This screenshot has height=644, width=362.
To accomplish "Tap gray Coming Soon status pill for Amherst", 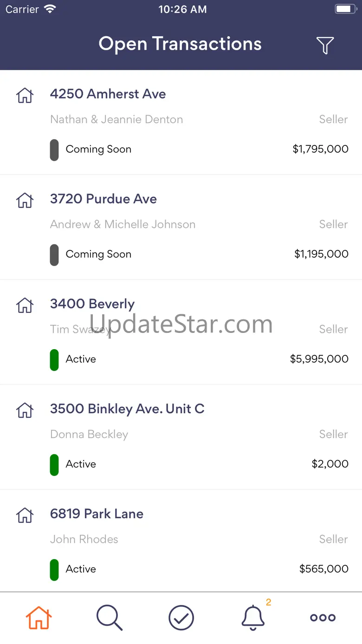I will point(54,150).
